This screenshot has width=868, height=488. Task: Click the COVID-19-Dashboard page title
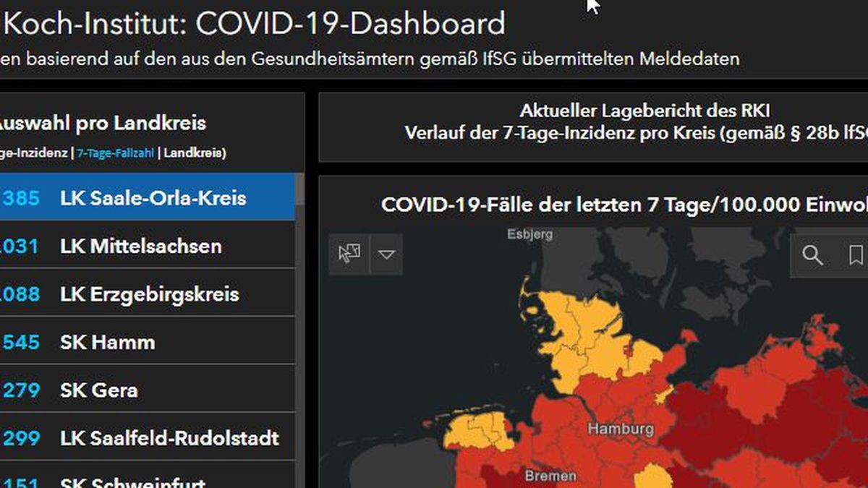(x=255, y=24)
